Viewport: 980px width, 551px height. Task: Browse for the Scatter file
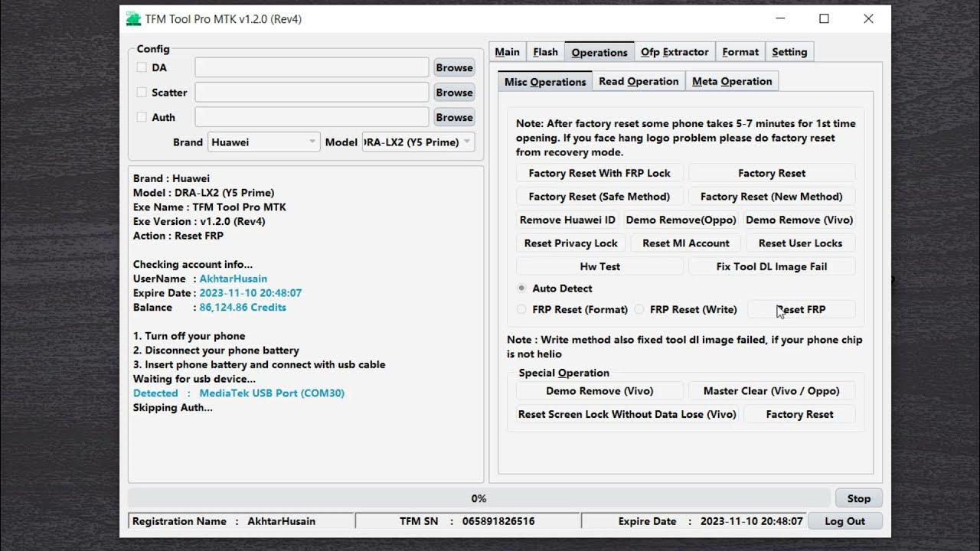coord(454,92)
